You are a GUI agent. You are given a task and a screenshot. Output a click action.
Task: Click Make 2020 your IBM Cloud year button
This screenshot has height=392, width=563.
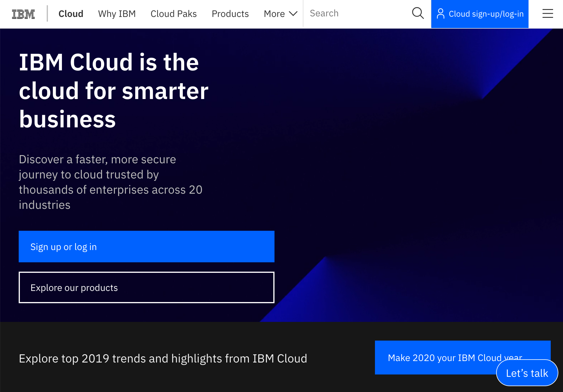pos(463,358)
